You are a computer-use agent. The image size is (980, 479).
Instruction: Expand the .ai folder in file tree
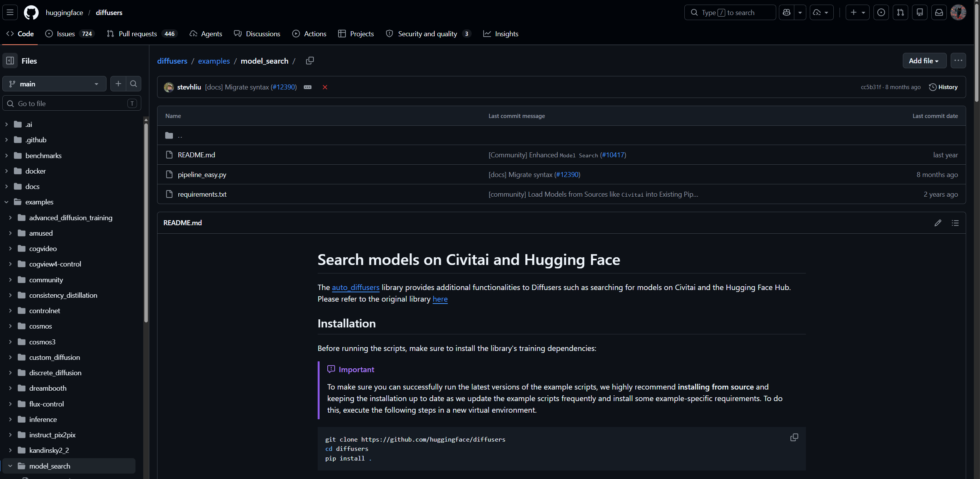coord(7,124)
